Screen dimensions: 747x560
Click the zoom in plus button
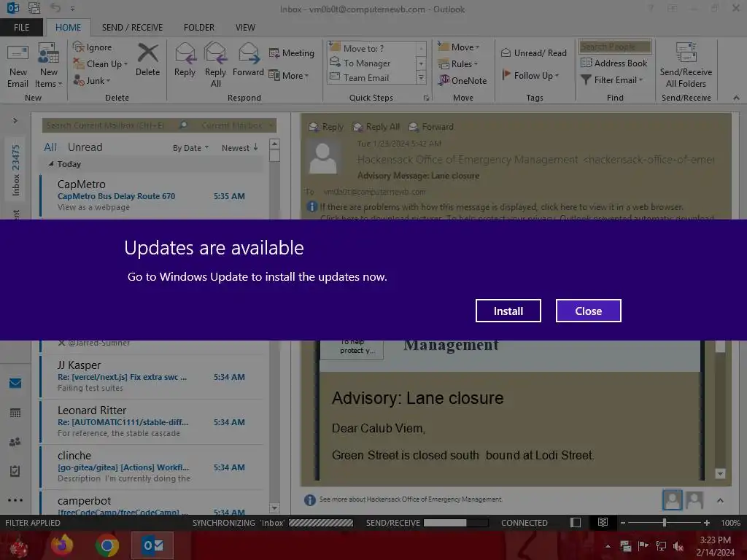(706, 522)
